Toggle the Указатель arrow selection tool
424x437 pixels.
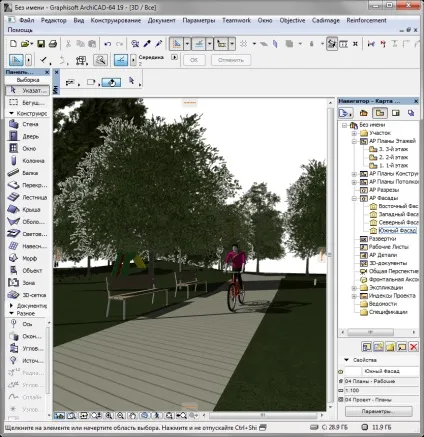[x=28, y=90]
